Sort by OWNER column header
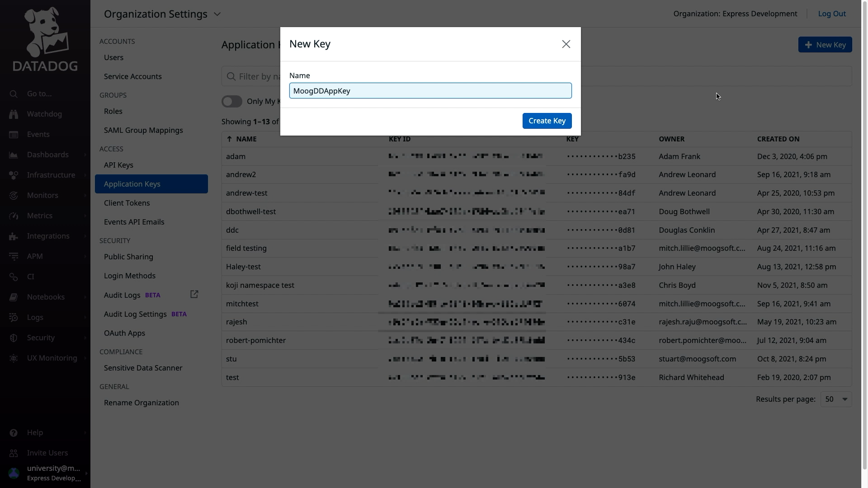 671,139
